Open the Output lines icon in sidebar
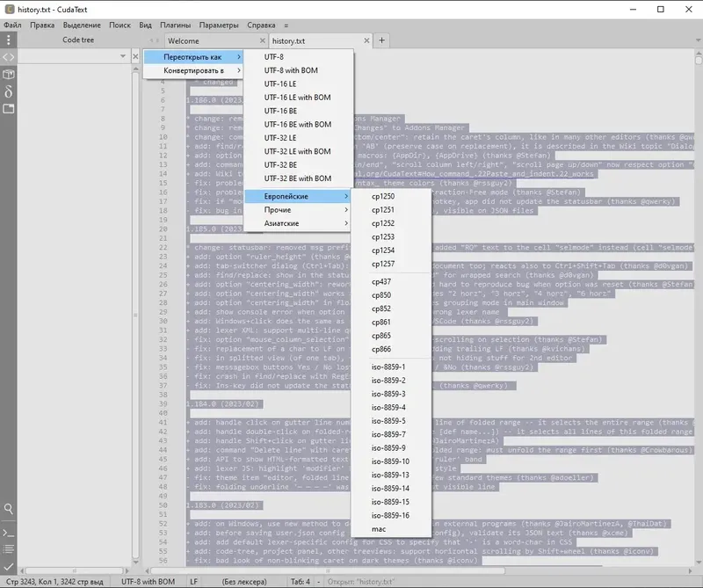This screenshot has height=588, width=703. pyautogui.click(x=9, y=549)
